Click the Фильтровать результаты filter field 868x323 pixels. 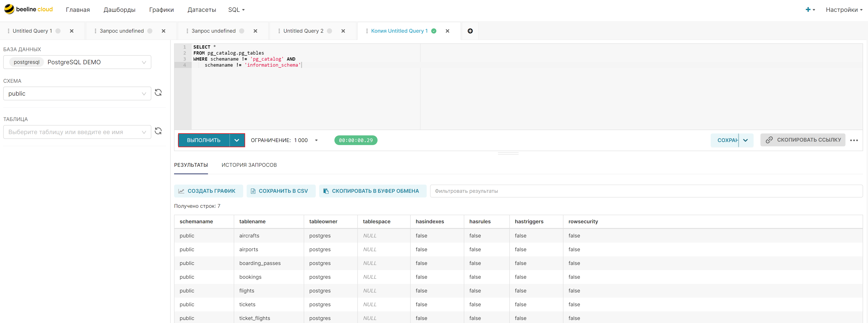pyautogui.click(x=646, y=191)
